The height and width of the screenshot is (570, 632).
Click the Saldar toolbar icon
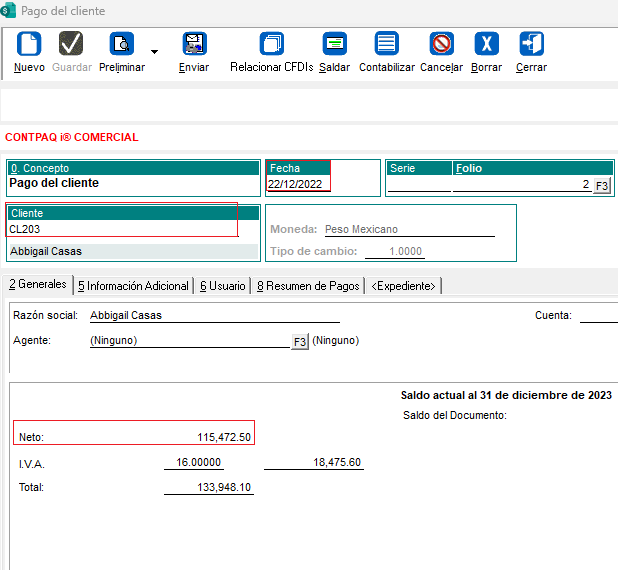click(x=334, y=44)
